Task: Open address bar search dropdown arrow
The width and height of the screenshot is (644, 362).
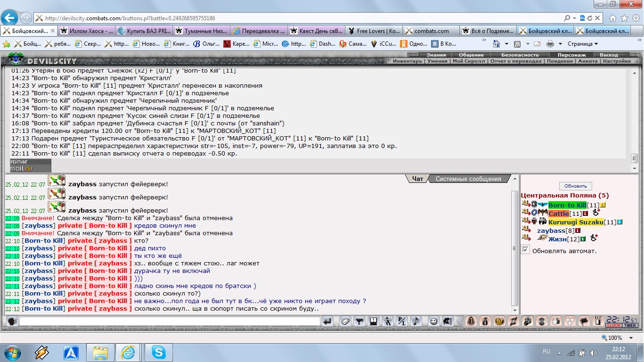Action: [x=575, y=18]
